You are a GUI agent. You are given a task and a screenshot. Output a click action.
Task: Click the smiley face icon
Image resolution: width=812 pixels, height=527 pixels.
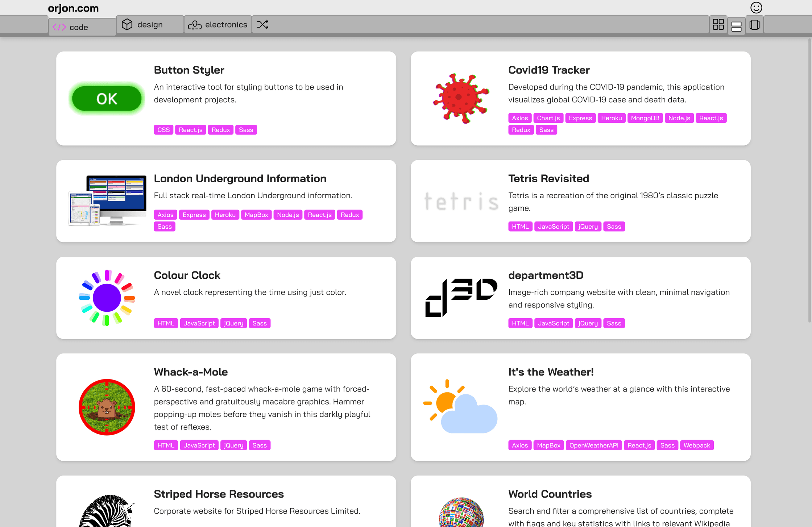pyautogui.click(x=756, y=8)
